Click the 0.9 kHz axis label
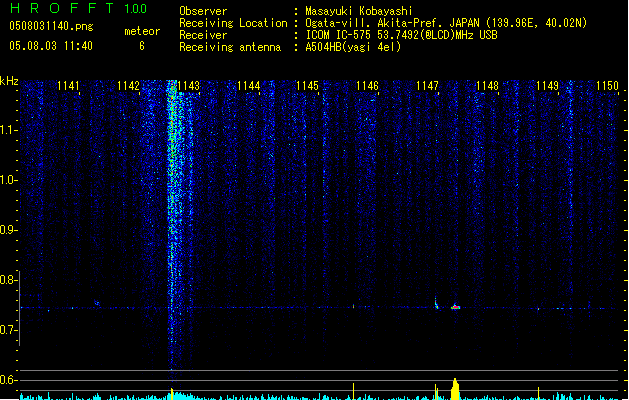629x400 pixels. pos(9,230)
